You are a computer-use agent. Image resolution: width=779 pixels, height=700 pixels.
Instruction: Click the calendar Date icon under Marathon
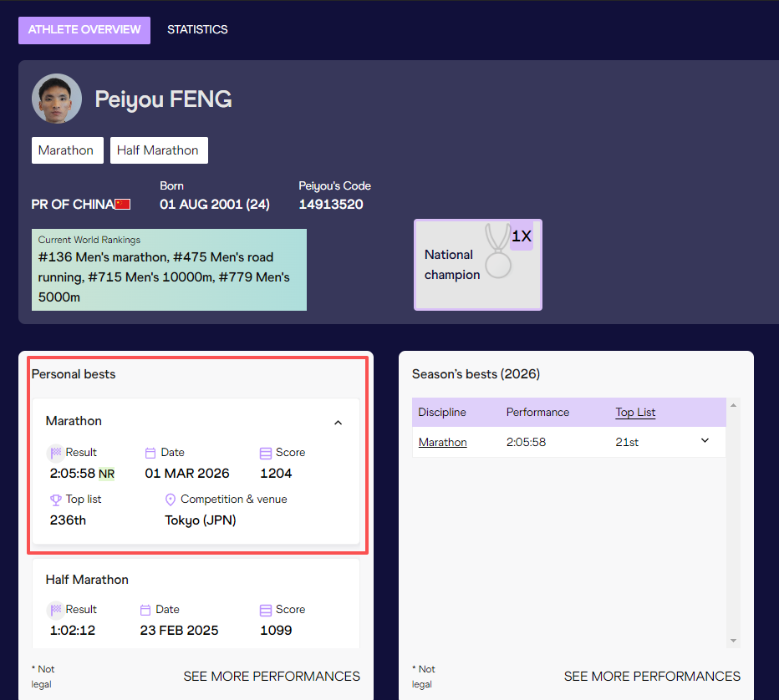tap(150, 453)
